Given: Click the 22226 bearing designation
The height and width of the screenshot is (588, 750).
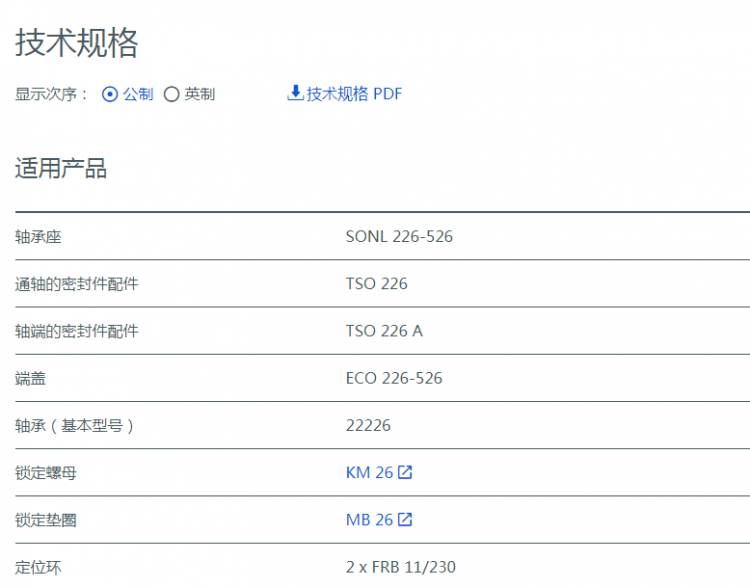Looking at the screenshot, I should coord(368,425).
